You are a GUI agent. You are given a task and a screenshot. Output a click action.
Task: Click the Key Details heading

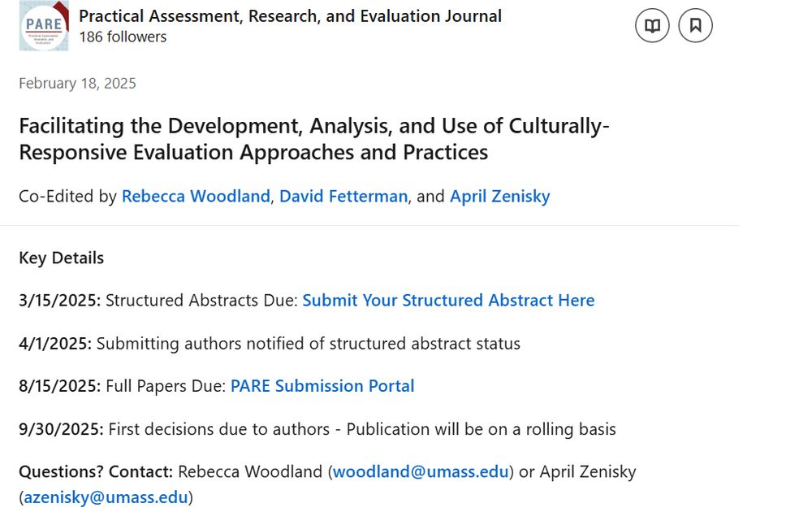[61, 258]
